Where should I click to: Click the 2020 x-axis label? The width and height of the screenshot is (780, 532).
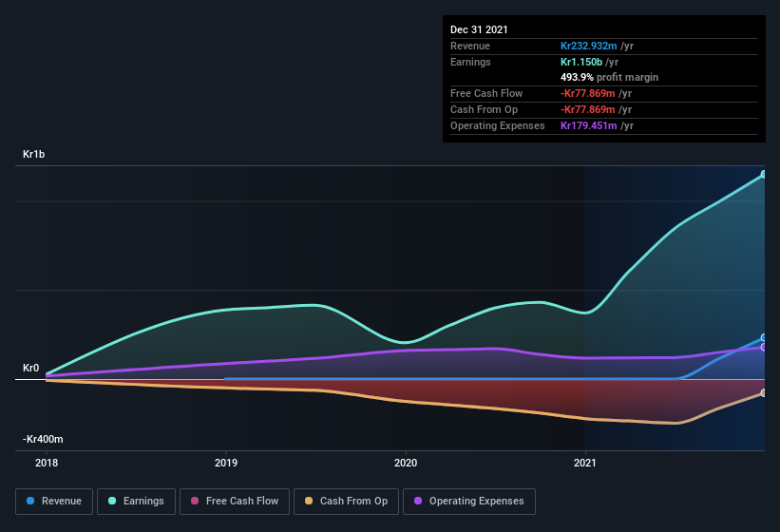(x=406, y=463)
